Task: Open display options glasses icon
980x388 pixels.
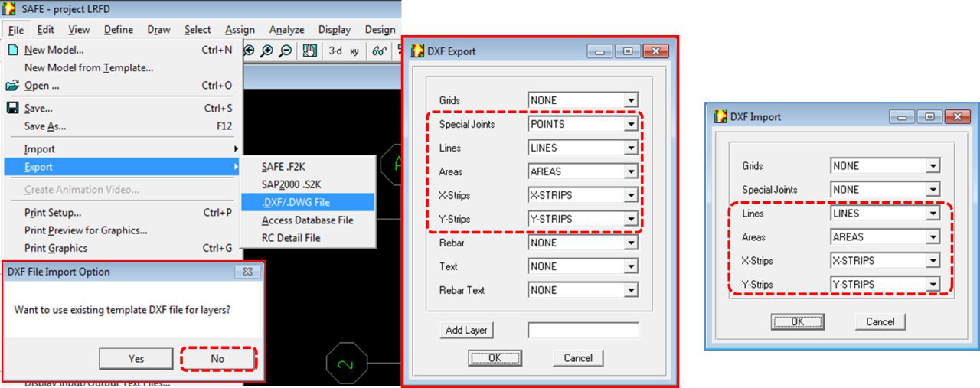Action: pos(379,51)
